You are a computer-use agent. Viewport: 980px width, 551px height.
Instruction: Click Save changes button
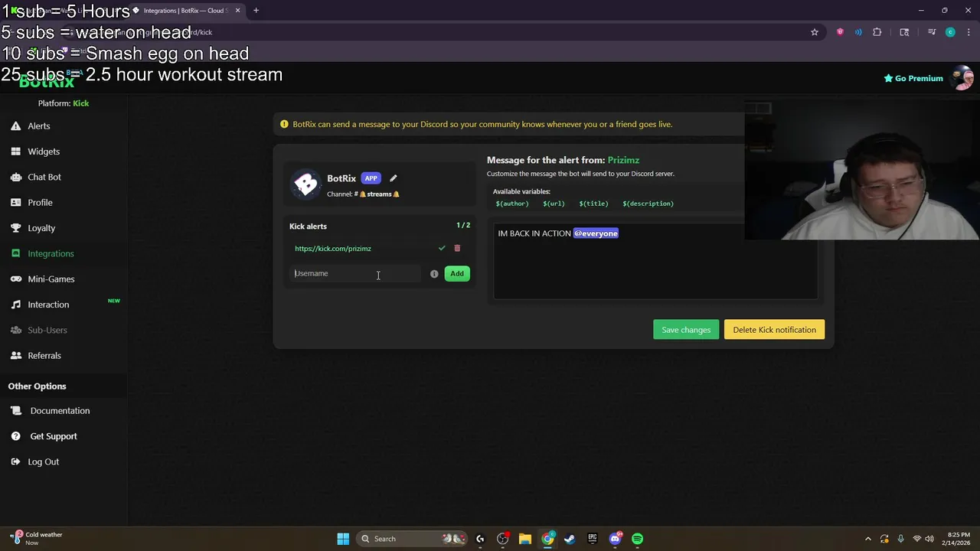coord(686,330)
